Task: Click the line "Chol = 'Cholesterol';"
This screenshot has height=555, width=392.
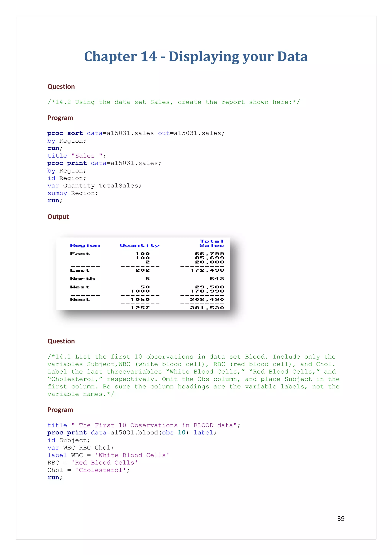Action: tap(89, 470)
